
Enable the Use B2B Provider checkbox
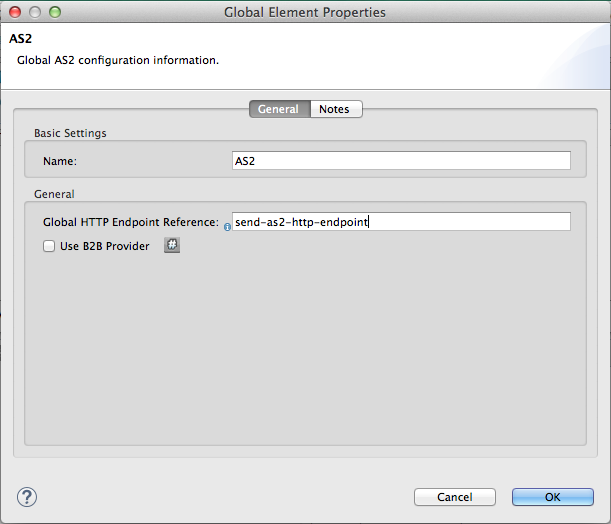click(49, 246)
